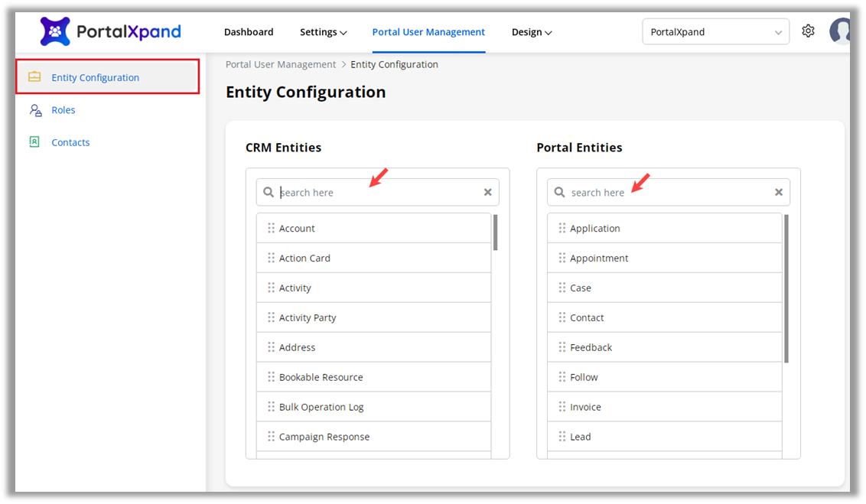Click the Contacts sidebar icon
Viewport: 866px width, 504px height.
34,142
